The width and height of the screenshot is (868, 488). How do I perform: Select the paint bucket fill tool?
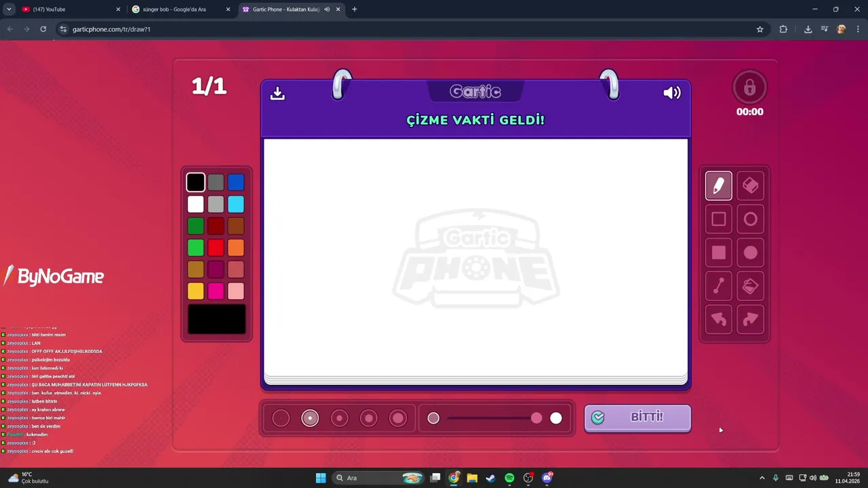click(x=751, y=286)
